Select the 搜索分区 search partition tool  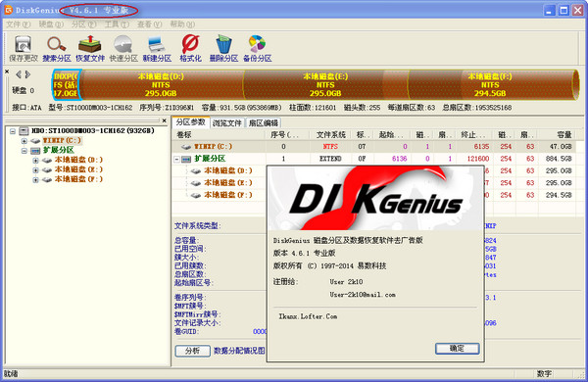[x=57, y=49]
